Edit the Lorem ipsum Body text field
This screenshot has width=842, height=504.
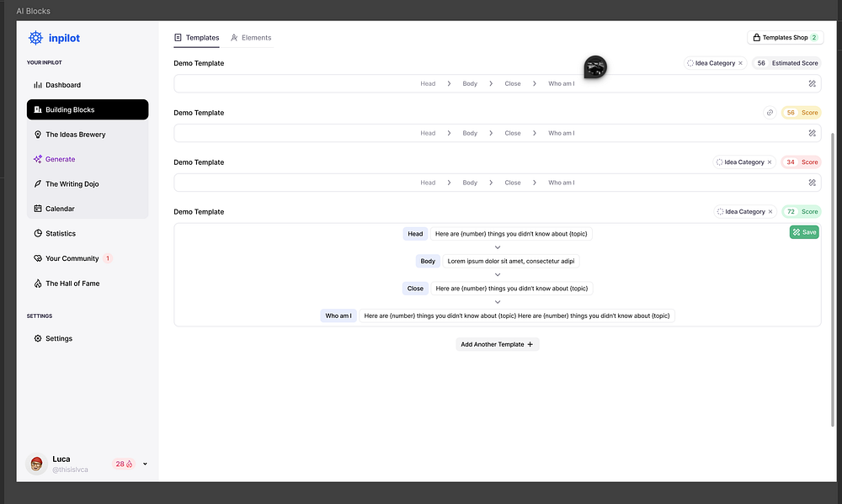point(511,261)
